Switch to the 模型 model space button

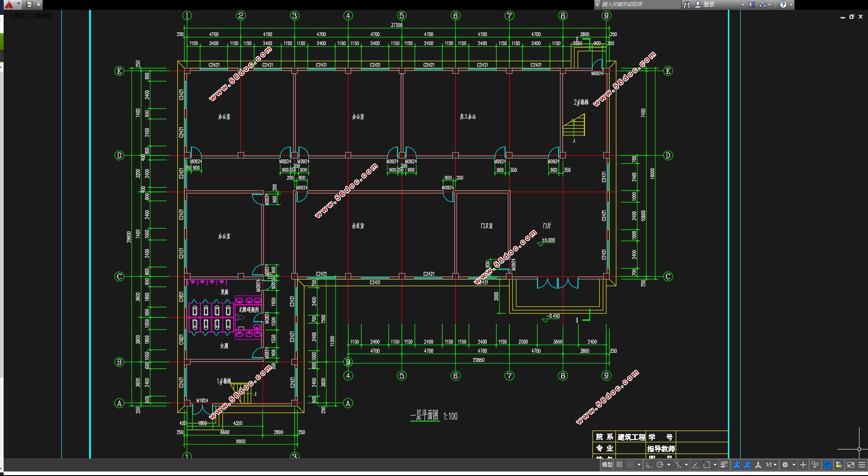click(607, 465)
